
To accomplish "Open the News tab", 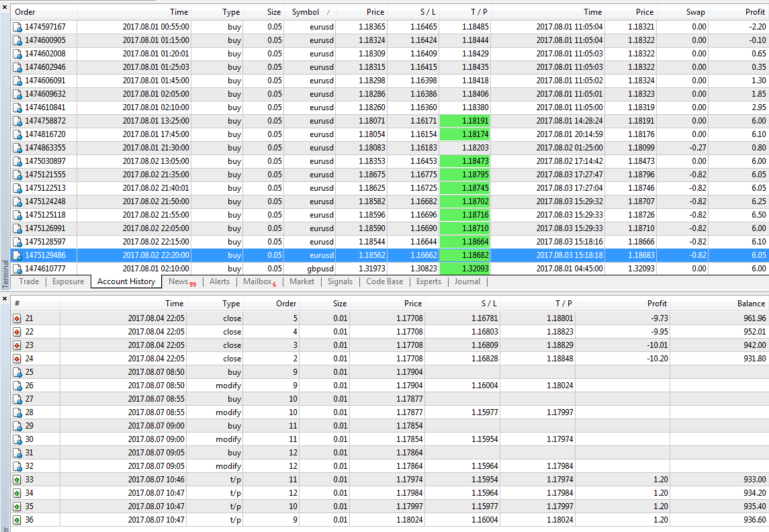I will coord(182,281).
